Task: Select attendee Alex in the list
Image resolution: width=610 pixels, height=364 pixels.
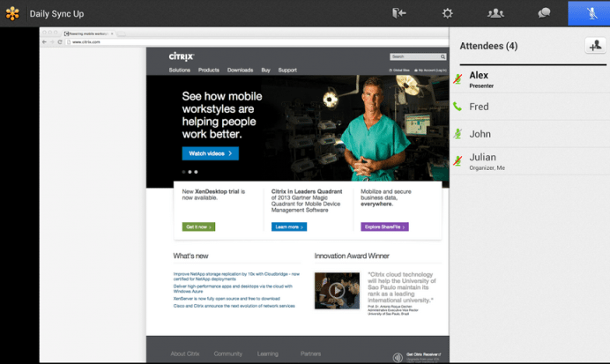Action: tap(530, 79)
